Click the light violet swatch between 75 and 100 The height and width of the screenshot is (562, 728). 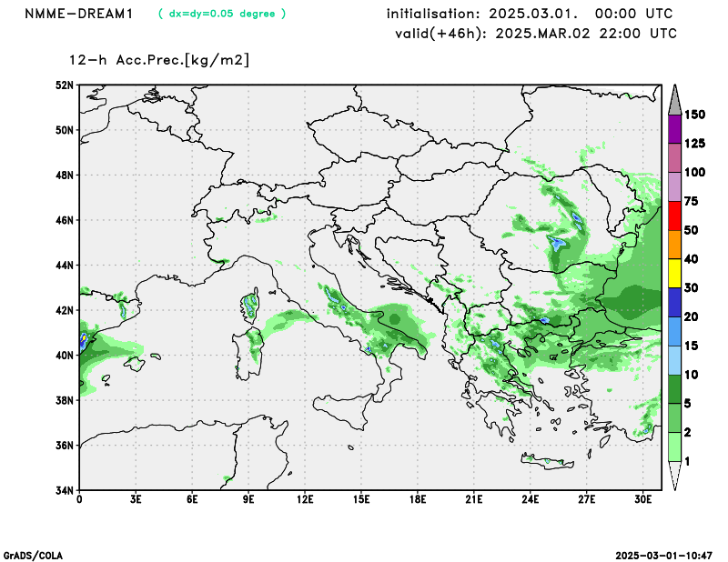coord(674,186)
